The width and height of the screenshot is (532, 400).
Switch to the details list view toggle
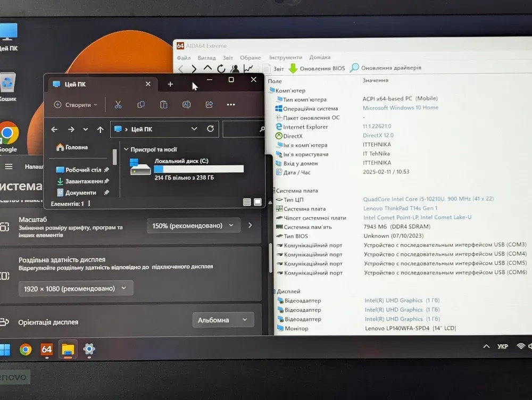point(247,202)
